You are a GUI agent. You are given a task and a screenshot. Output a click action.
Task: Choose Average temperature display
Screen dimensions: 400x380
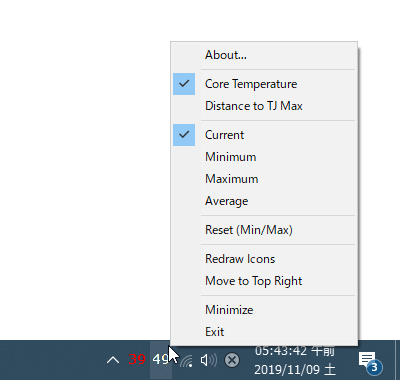(x=264, y=201)
